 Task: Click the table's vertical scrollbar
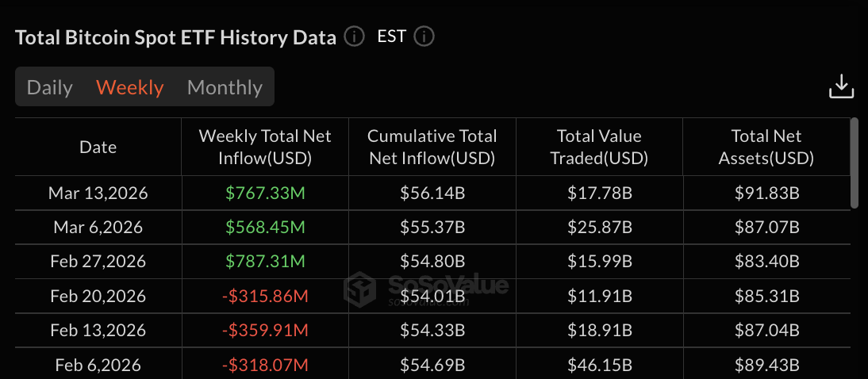(856, 164)
